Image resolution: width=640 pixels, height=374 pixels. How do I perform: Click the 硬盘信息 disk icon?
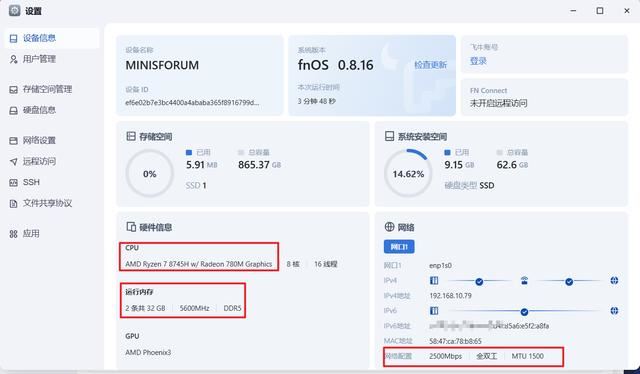(13, 110)
